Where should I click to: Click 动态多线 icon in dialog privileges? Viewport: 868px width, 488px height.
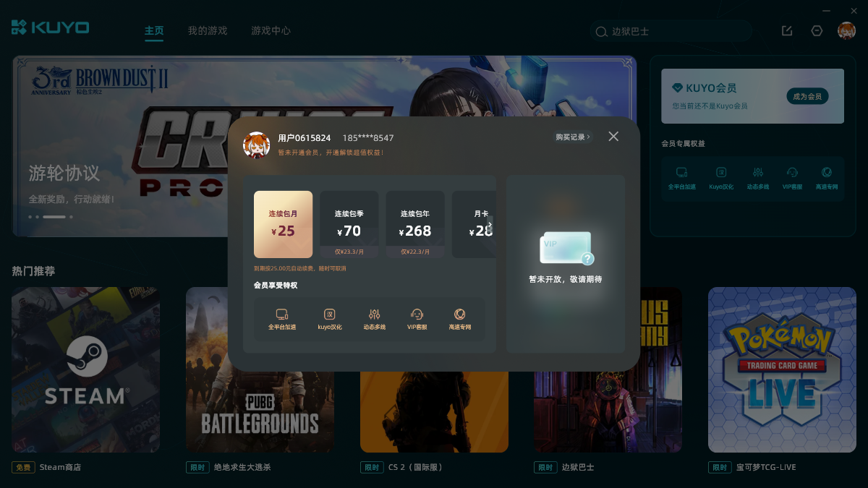tap(374, 314)
